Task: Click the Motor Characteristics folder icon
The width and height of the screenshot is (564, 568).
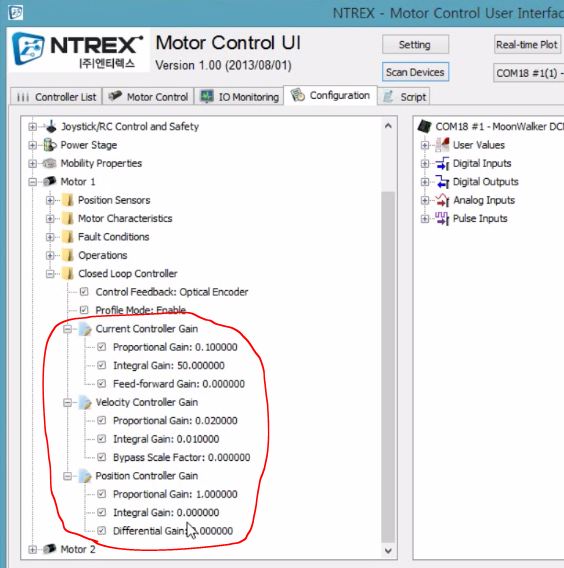Action: 67,218
